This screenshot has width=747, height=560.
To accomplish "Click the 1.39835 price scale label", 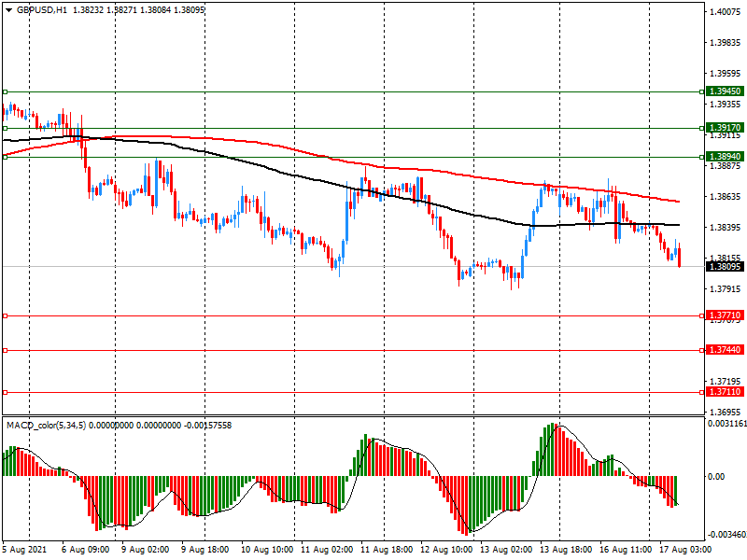I will pyautogui.click(x=726, y=42).
